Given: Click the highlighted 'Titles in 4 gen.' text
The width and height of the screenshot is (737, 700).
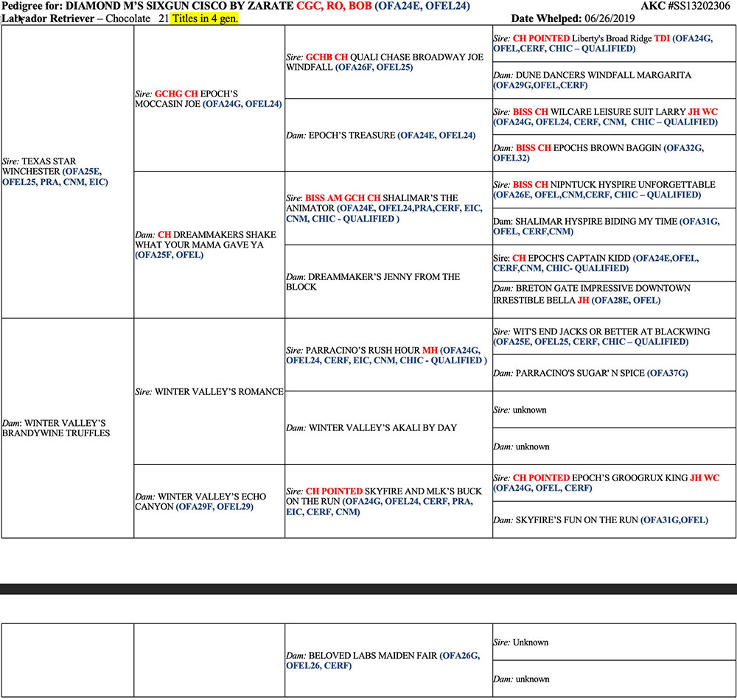Looking at the screenshot, I should point(204,18).
